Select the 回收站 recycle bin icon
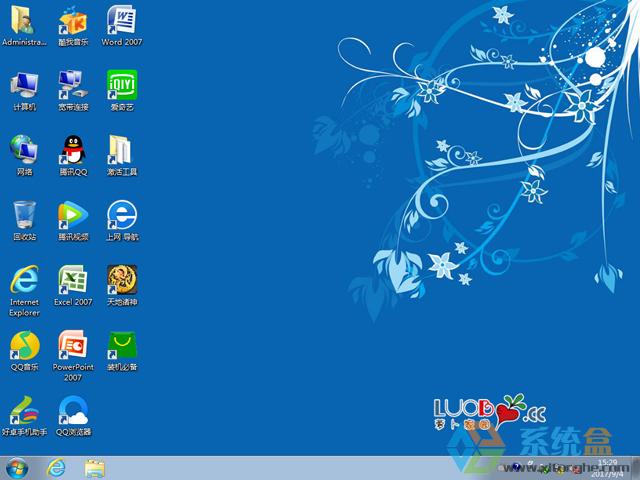 [x=24, y=215]
